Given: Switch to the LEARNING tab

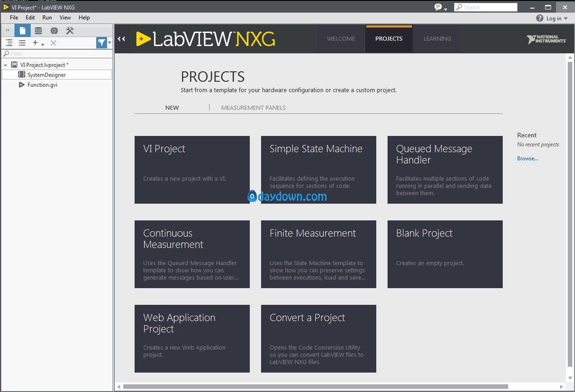Looking at the screenshot, I should click(437, 39).
